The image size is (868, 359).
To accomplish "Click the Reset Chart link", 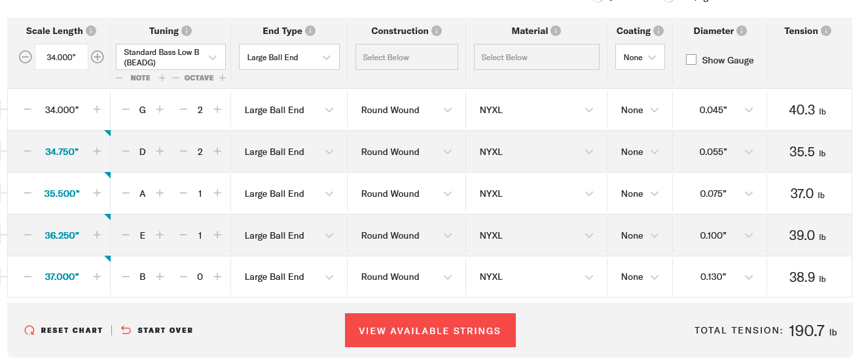I will (x=63, y=330).
